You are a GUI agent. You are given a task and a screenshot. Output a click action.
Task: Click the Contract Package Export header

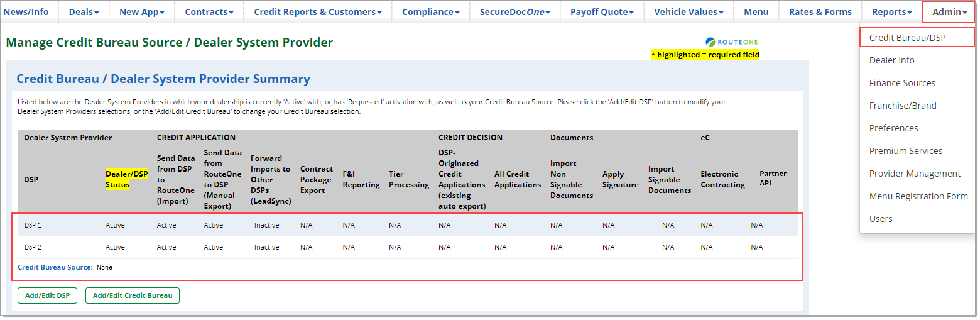click(x=317, y=180)
